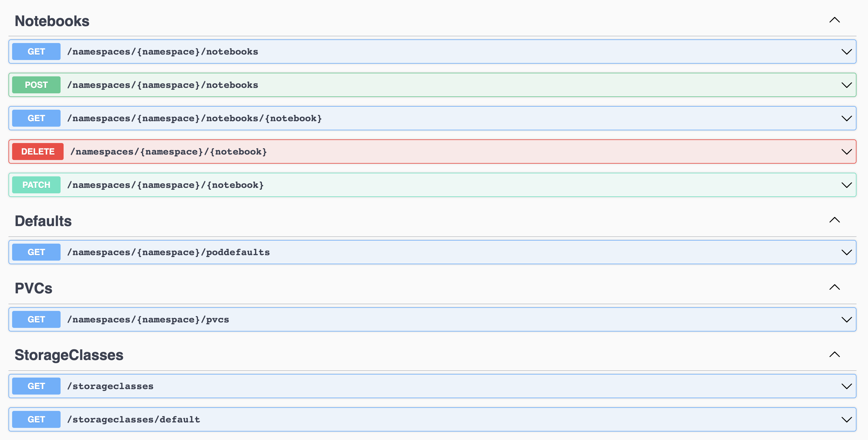The height and width of the screenshot is (440, 868).
Task: Open the /namespaces/{namespace}/poddefaults endpoint path
Action: point(168,252)
